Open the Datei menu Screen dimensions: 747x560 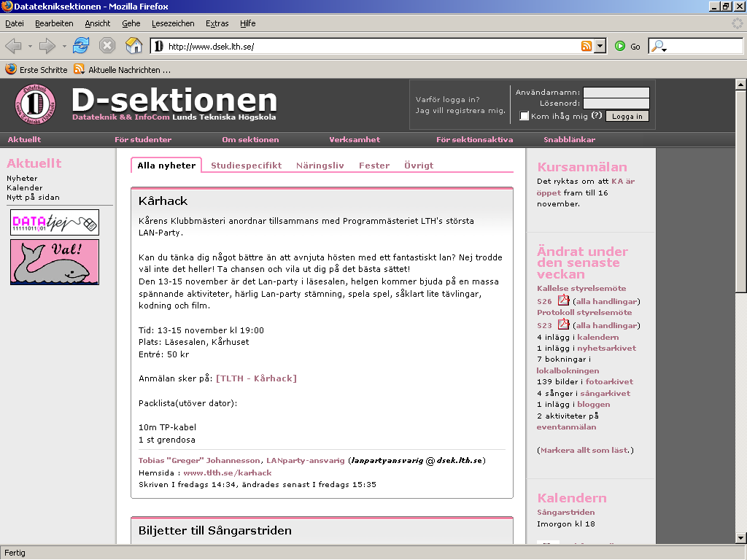15,23
